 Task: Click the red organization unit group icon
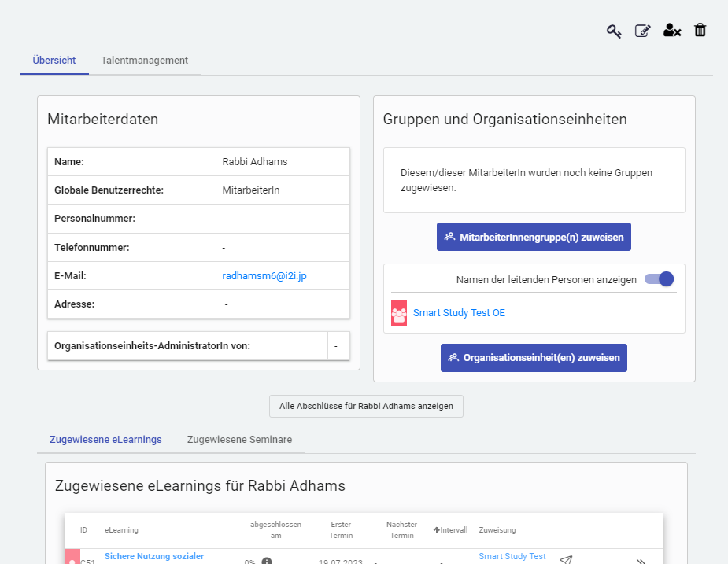coord(399,313)
